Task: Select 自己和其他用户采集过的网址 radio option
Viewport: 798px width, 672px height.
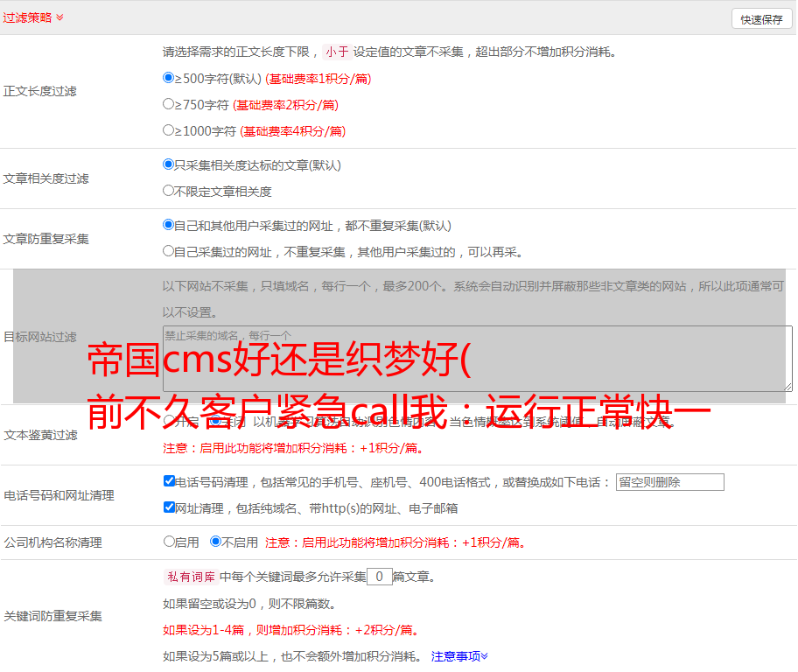Action: pos(168,225)
